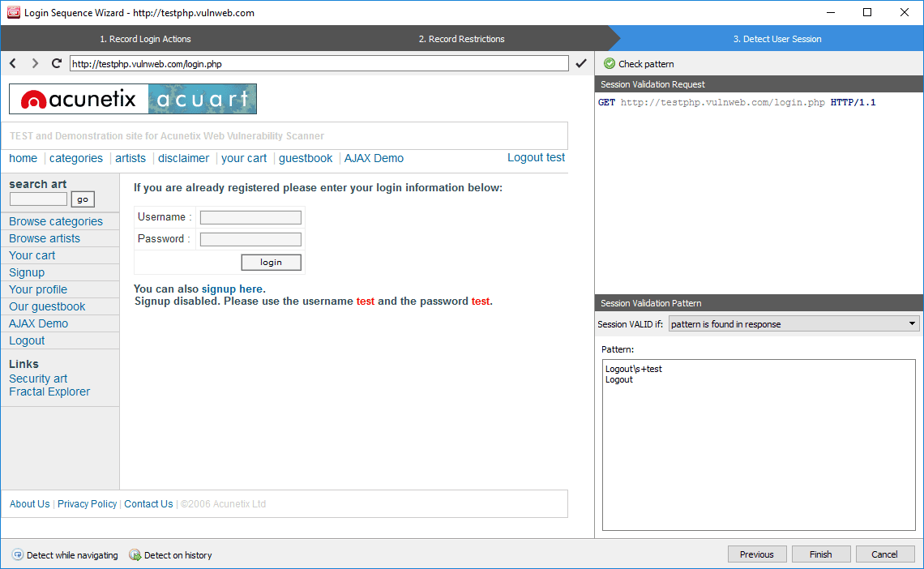Click the browser back arrow icon

coord(13,63)
